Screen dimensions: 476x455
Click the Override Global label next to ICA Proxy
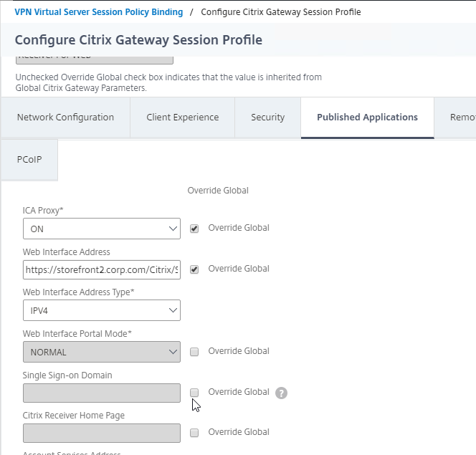(x=239, y=228)
